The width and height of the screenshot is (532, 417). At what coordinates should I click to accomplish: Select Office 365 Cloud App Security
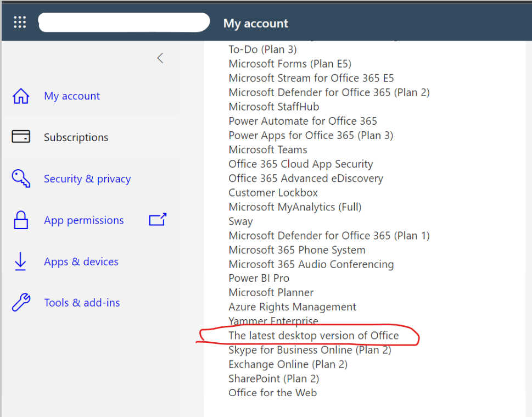[x=301, y=164]
